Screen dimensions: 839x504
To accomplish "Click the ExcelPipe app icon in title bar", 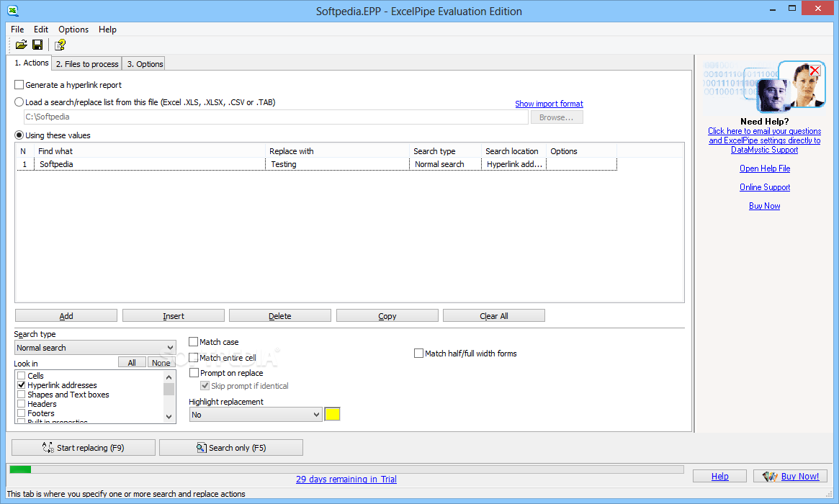I will [13, 11].
